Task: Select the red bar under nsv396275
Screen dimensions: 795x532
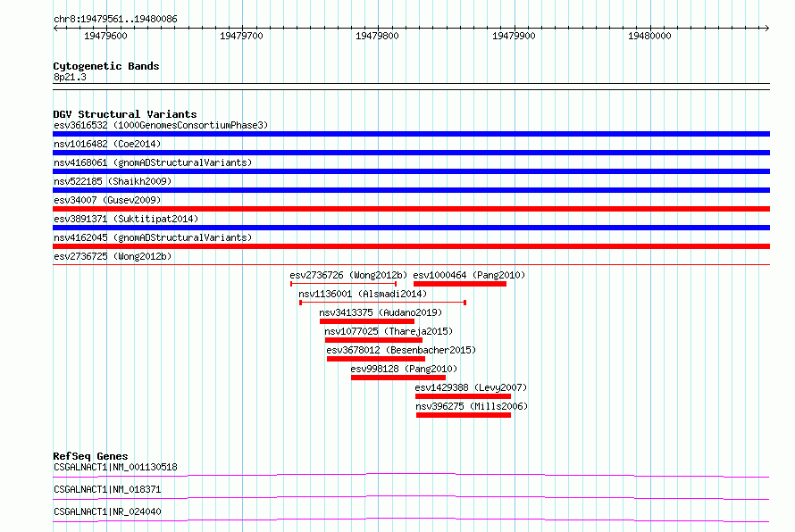Action: pos(464,415)
